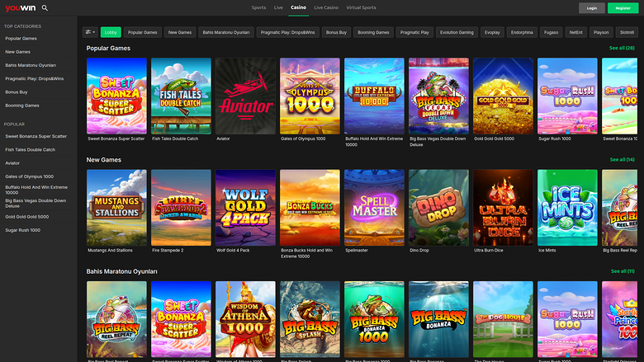
Task: Launch Bonza Bucks Hold and Win thumbnail
Action: (310, 208)
